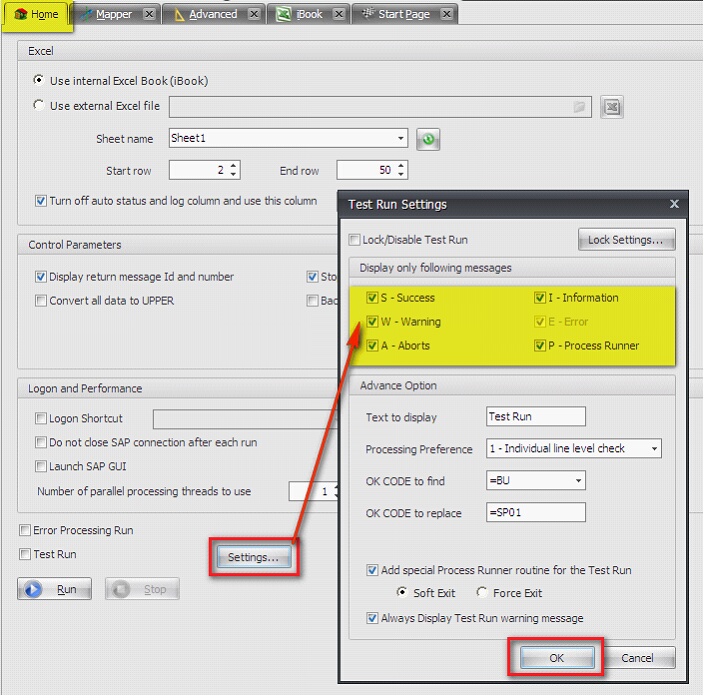Close the Start Page tab using its X
This screenshot has height=696, width=704.
(446, 14)
